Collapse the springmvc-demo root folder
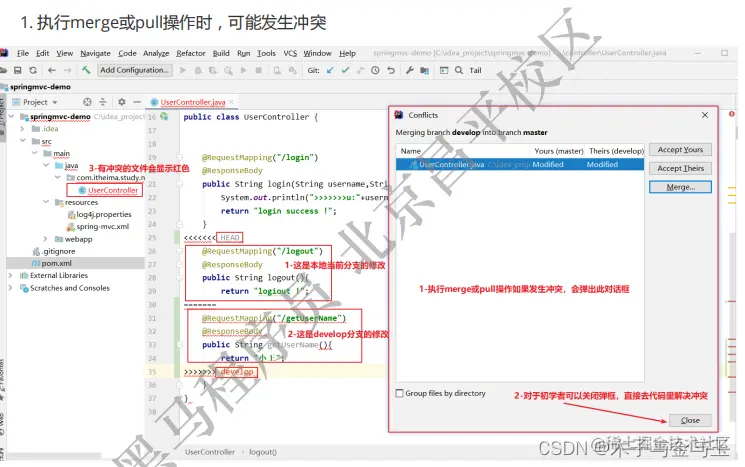 [x=11, y=116]
